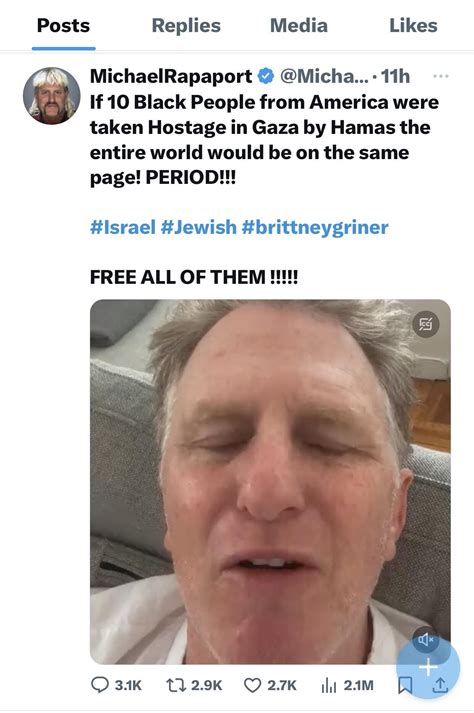Like the post with the heart icon
This screenshot has width=474, height=713.
click(x=252, y=685)
